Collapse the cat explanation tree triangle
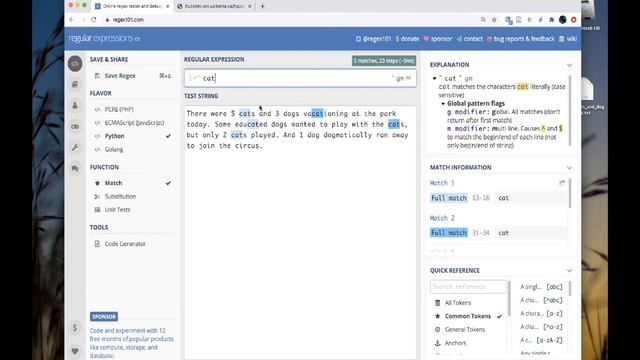Screen dimensions: 640x360 [434, 78]
